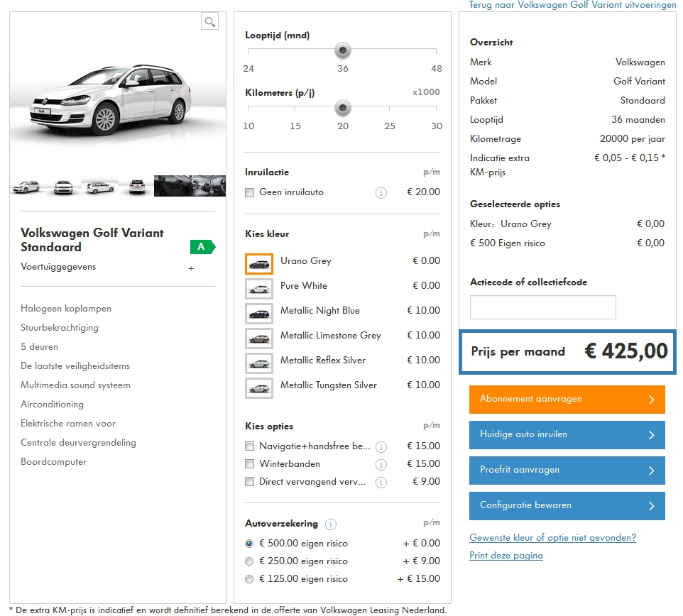Choose the Metallic Tungsten Silver swatch

coord(259,388)
